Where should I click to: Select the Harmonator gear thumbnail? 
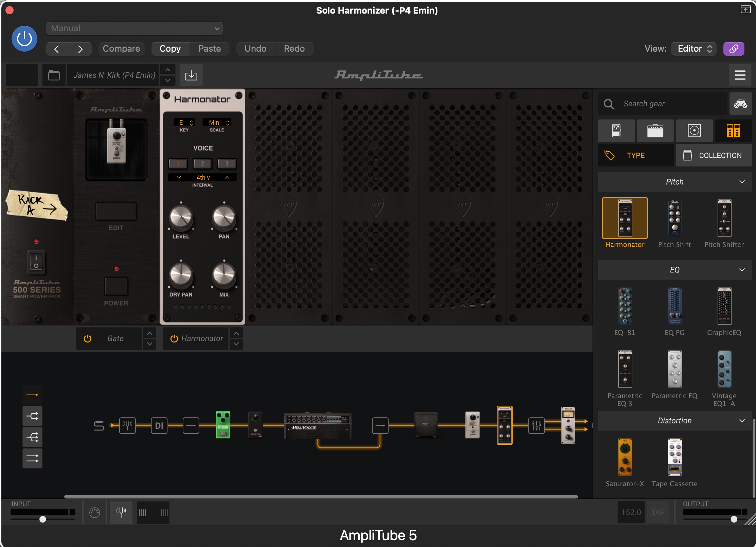625,218
